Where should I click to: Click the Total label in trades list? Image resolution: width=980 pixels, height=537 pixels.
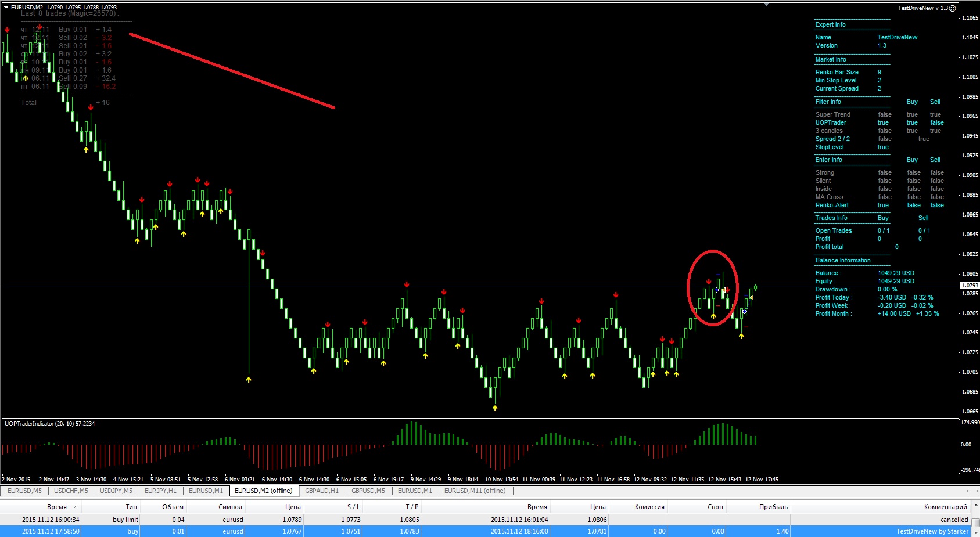[28, 103]
